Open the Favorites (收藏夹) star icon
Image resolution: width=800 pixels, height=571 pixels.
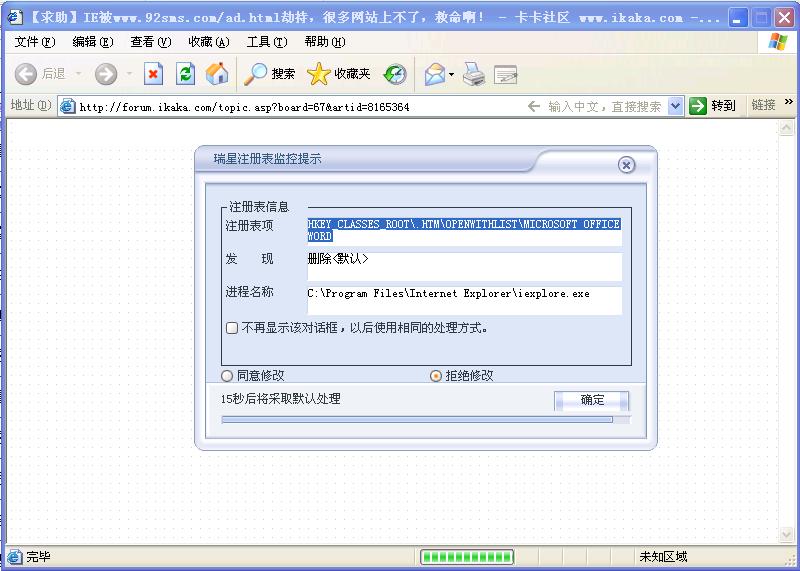(x=319, y=74)
